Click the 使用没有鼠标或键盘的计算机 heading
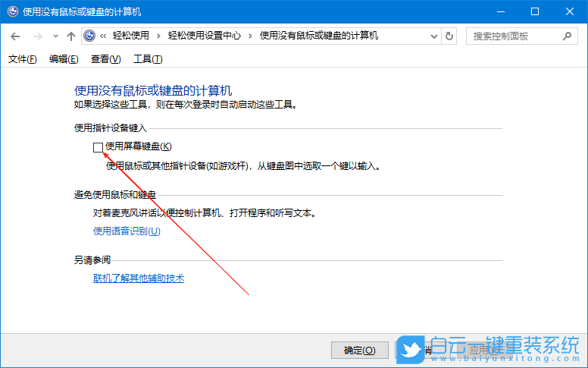Screen dimensions: 588x368 pos(153,90)
